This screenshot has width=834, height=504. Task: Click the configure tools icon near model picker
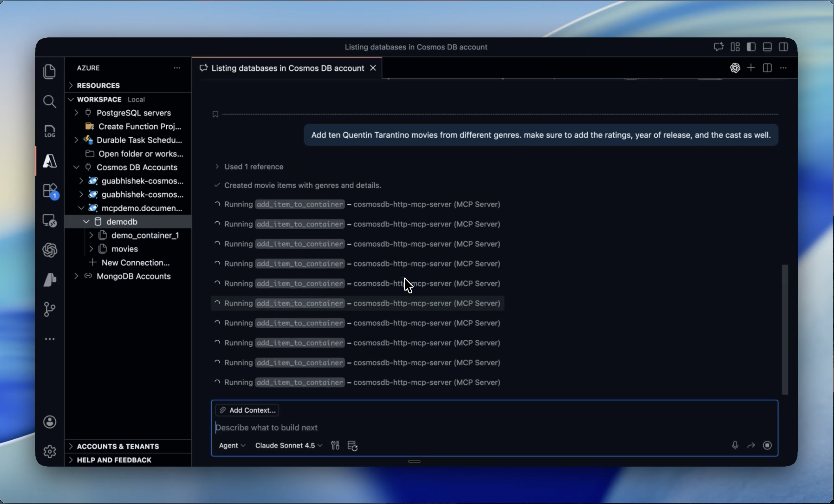335,445
